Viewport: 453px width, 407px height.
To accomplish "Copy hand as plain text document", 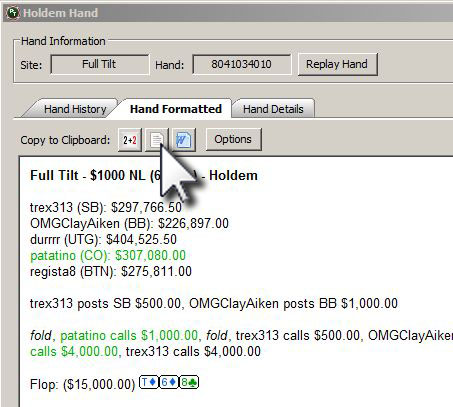I will point(157,140).
